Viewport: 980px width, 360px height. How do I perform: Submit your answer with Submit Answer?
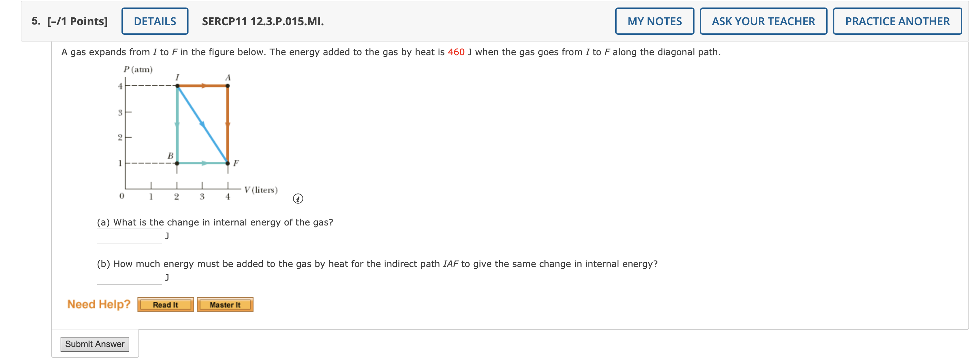[x=95, y=344]
